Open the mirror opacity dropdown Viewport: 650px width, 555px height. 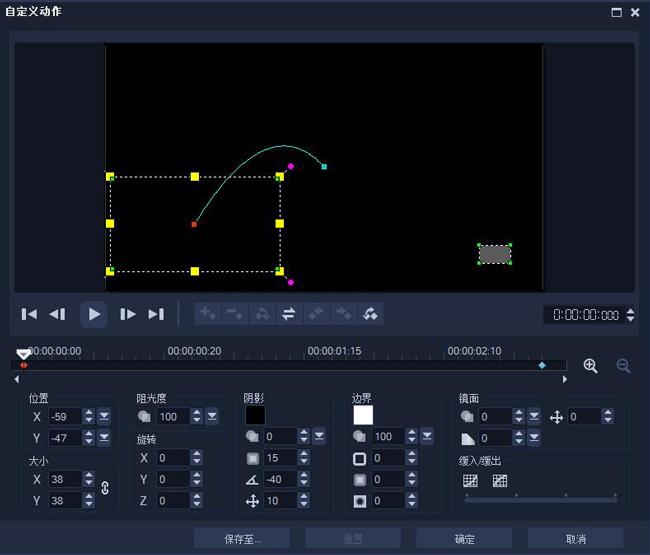point(534,417)
